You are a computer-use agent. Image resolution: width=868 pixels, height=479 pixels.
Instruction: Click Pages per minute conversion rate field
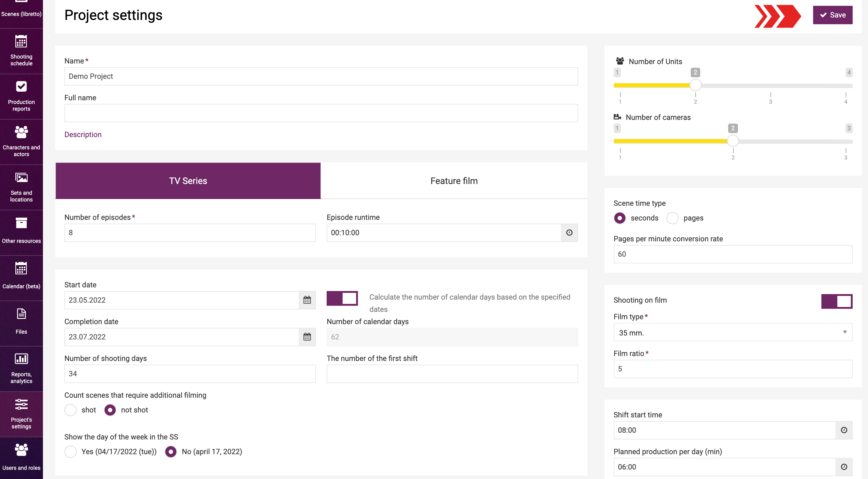tap(733, 254)
